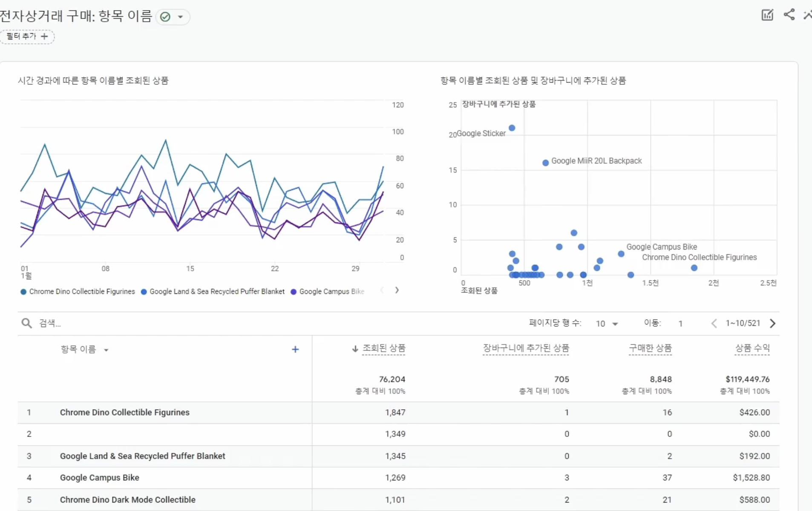812x511 pixels.
Task: Open the insights trend icon
Action: pyautogui.click(x=808, y=15)
